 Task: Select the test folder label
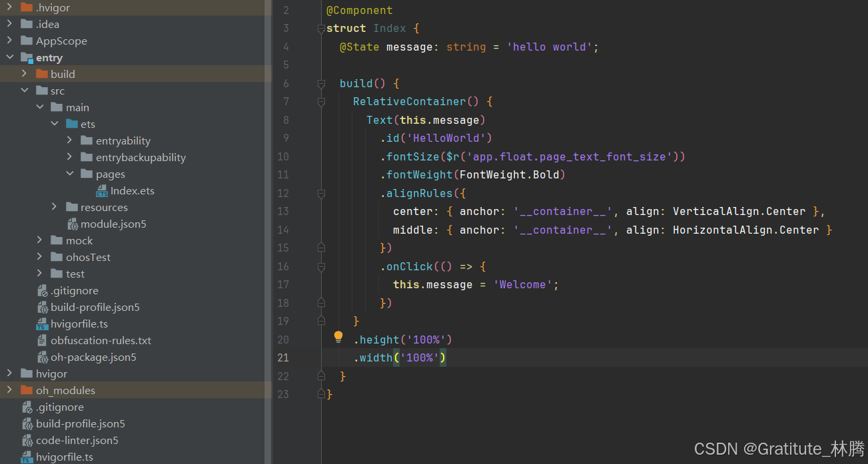(75, 274)
